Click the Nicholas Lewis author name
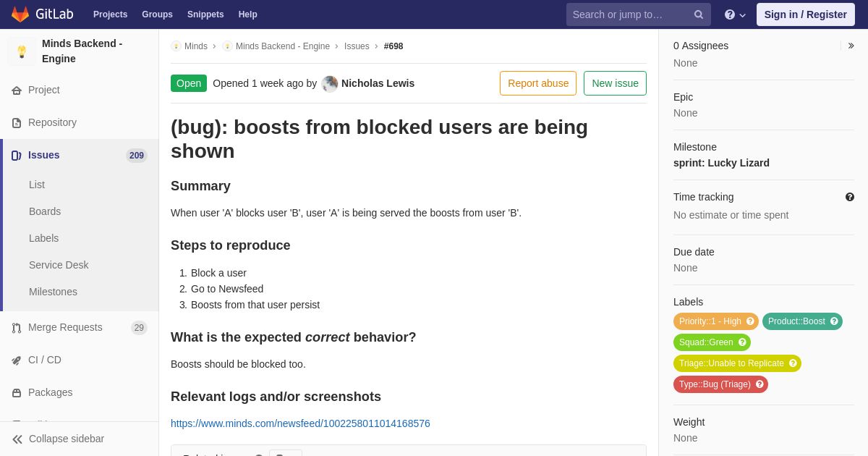 tap(378, 83)
